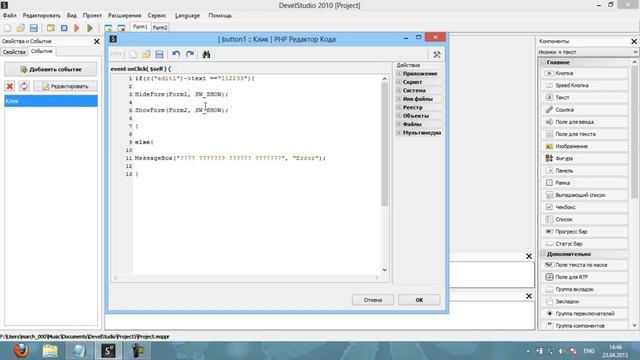Open the Расширения menu
The width and height of the screenshot is (640, 360).
pos(124,16)
